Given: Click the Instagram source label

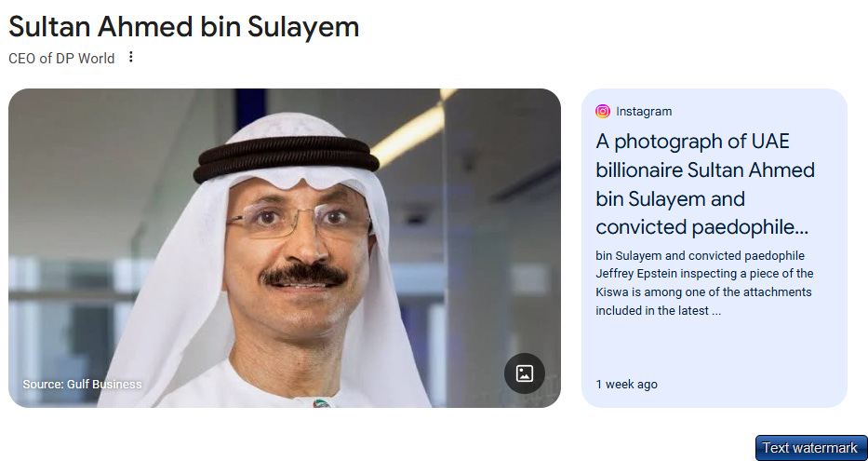Looking at the screenshot, I should [x=644, y=112].
